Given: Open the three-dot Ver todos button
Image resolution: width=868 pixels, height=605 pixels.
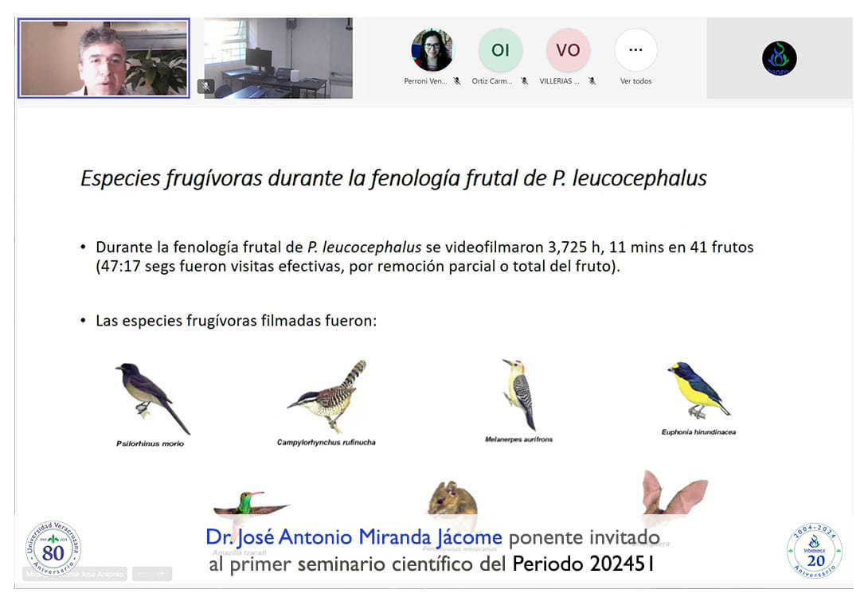Looking at the screenshot, I should (635, 50).
